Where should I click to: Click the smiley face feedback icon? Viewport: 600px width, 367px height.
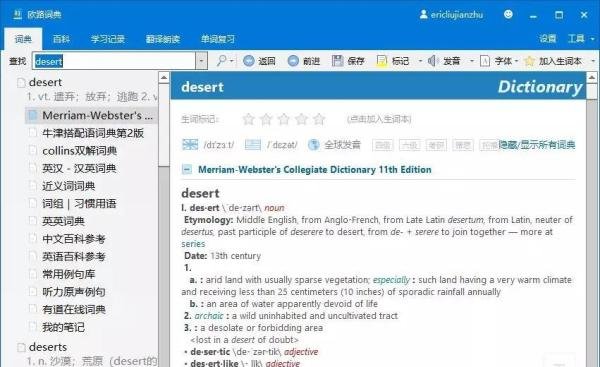pos(508,14)
